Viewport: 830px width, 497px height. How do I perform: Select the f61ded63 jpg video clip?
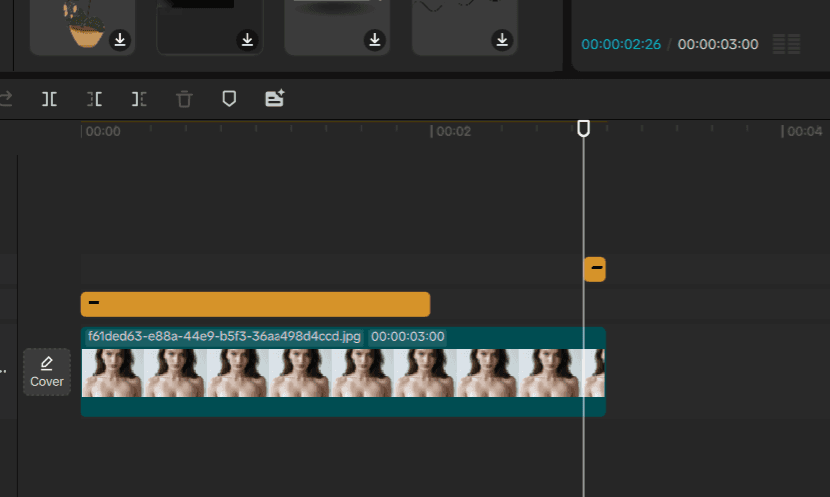343,372
